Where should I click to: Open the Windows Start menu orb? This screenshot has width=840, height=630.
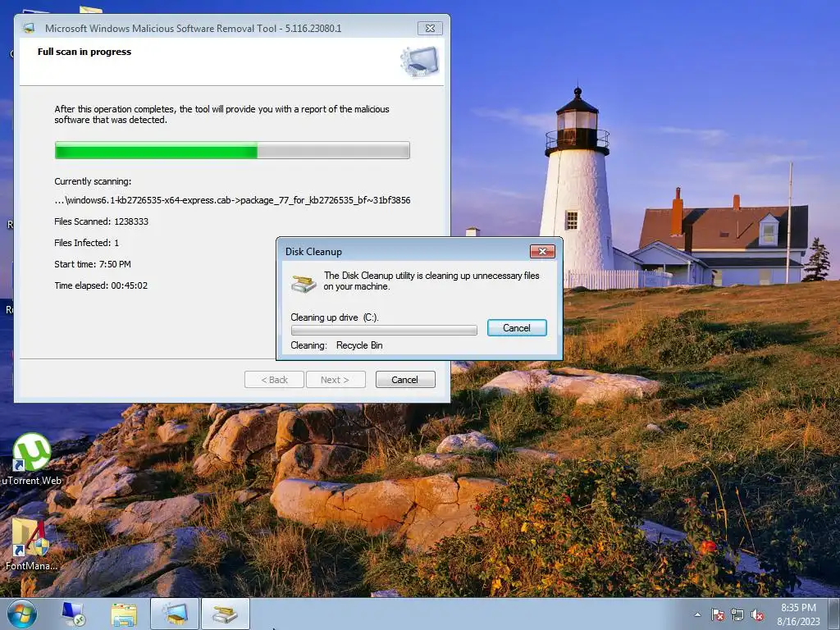[x=22, y=614]
